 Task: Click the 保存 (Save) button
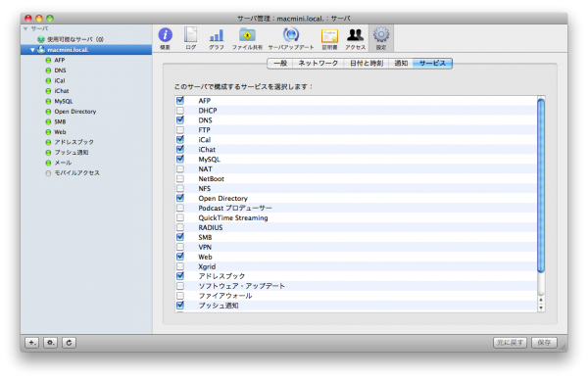pos(544,343)
